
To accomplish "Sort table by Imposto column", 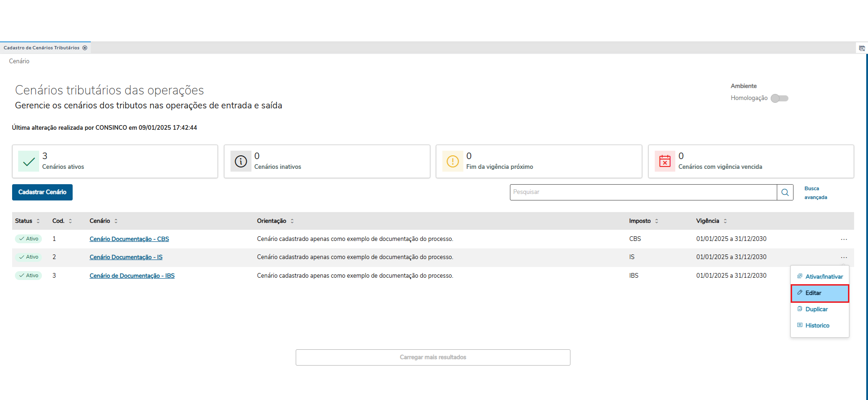I will [x=657, y=221].
